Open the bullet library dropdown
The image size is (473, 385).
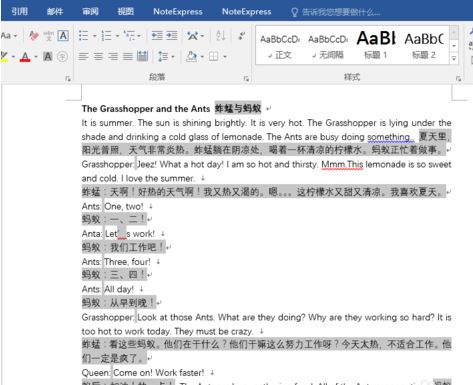click(95, 36)
